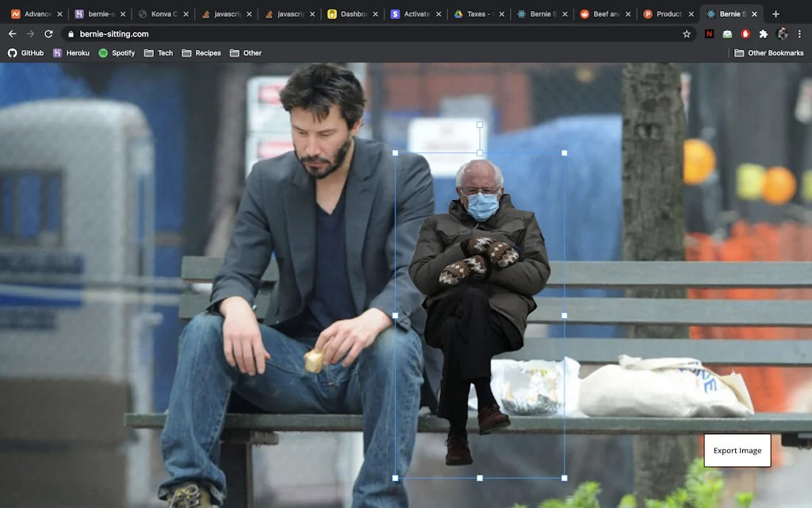Click the Export Image button
This screenshot has width=812, height=508.
coord(737,450)
